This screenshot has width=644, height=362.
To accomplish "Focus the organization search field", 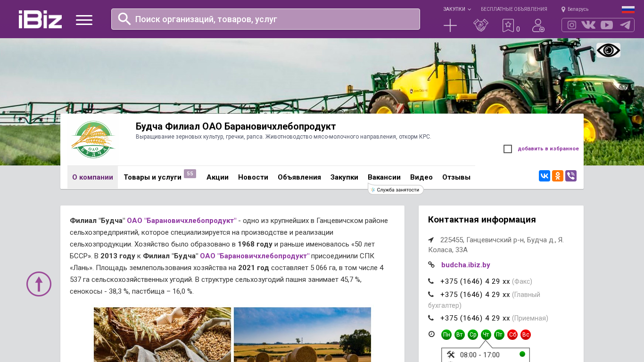I will click(x=265, y=19).
